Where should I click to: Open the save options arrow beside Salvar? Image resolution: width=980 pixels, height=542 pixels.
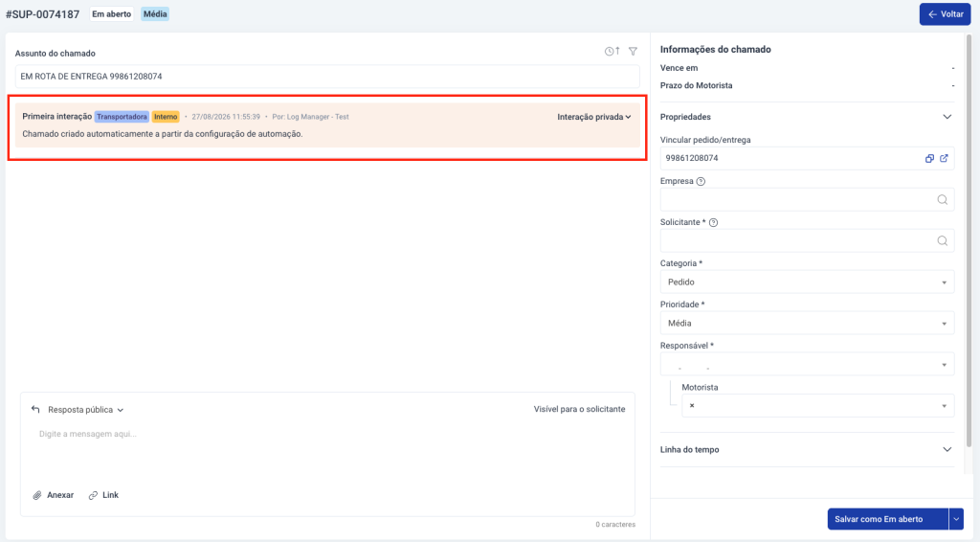[x=956, y=519]
